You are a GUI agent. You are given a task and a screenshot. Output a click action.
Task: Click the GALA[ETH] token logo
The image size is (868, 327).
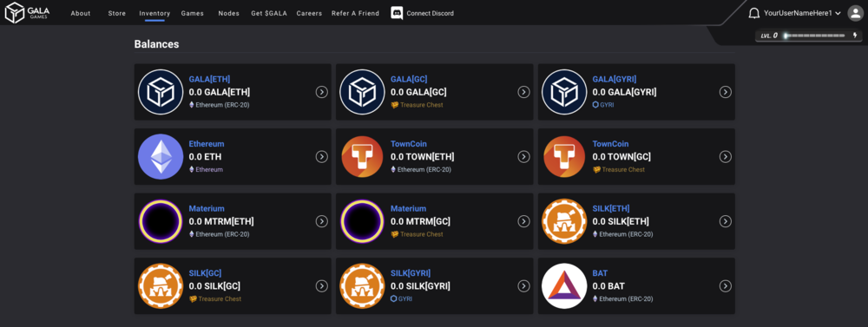[x=161, y=92]
